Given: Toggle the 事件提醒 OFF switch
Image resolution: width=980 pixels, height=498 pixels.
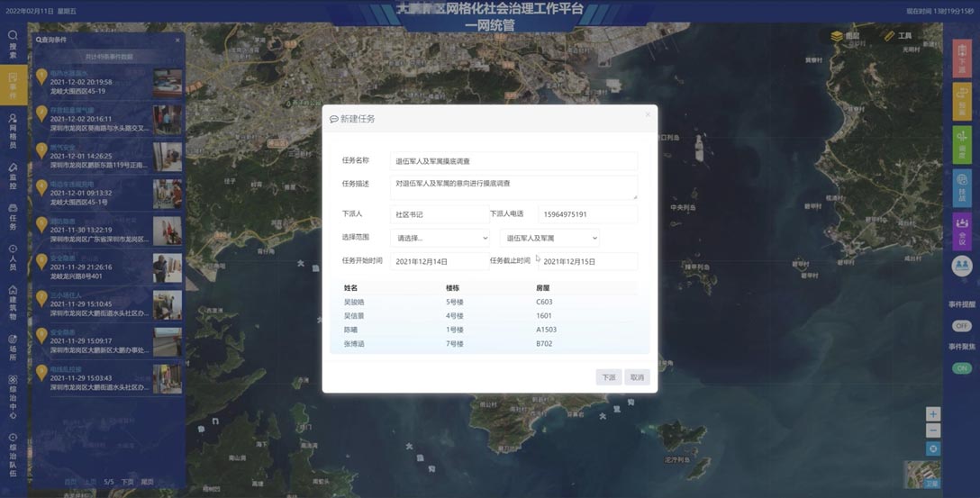Looking at the screenshot, I should 962,326.
